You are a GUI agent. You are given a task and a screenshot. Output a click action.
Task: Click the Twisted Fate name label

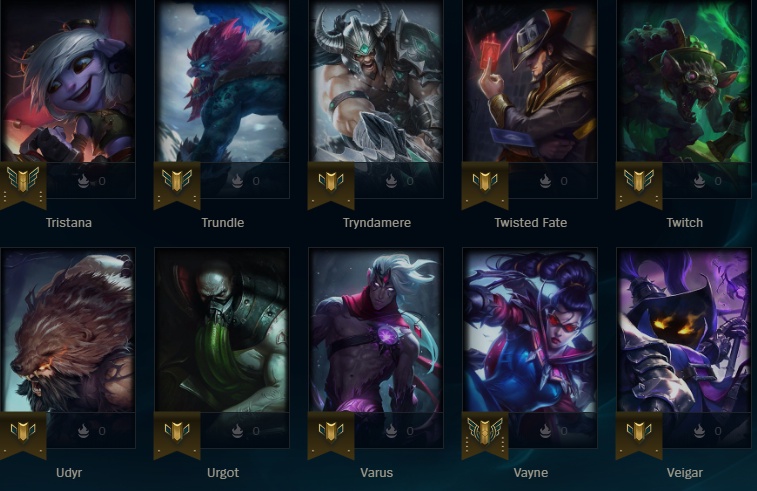pyautogui.click(x=531, y=223)
